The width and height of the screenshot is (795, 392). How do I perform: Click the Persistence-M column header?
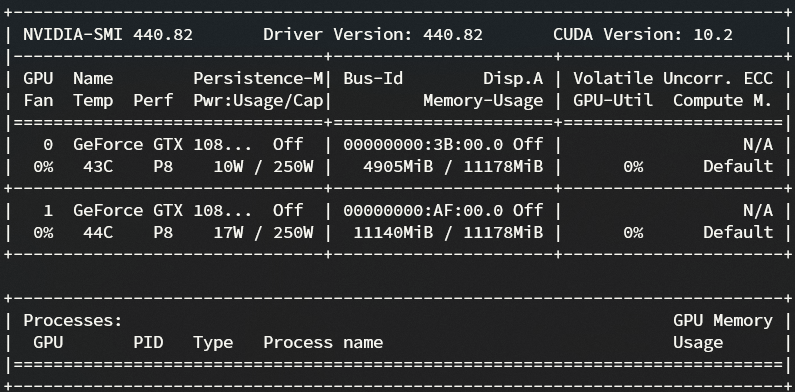click(258, 79)
